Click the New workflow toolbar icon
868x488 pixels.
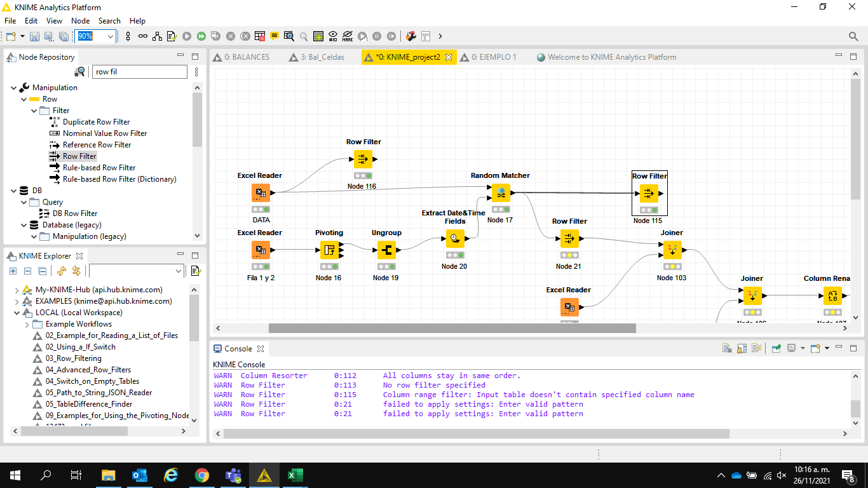coord(11,36)
